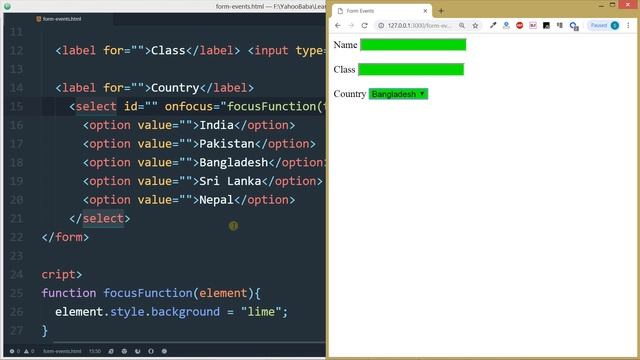Reload the Form Events page
Image resolution: width=640 pixels, height=360 pixels.
coord(364,25)
